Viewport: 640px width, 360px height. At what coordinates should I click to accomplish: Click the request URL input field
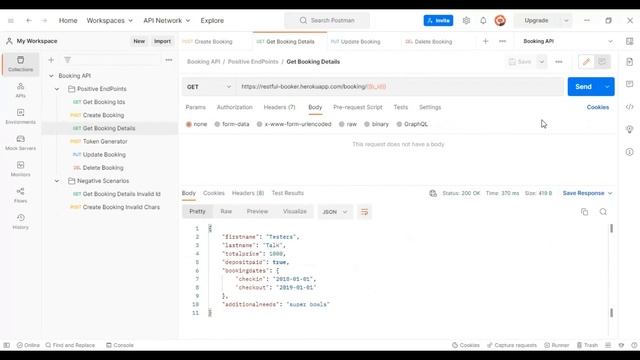[400, 87]
